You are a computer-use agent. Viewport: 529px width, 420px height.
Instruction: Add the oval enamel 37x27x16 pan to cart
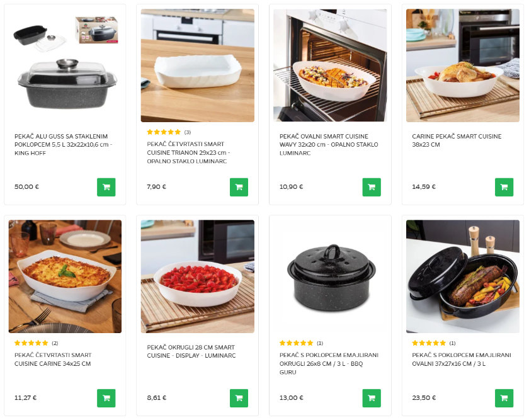click(503, 398)
